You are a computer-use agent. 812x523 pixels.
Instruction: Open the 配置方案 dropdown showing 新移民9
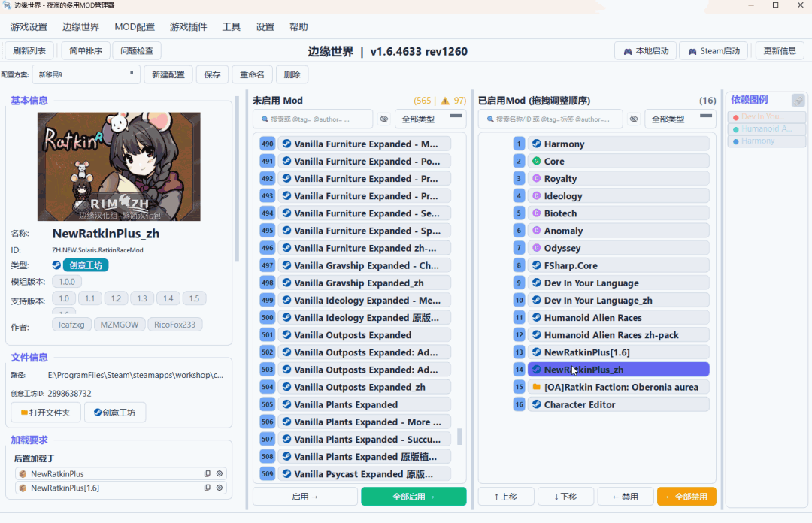pos(86,74)
